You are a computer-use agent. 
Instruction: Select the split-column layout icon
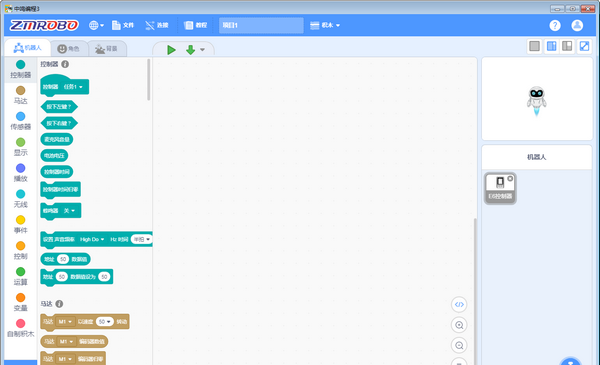[x=551, y=46]
